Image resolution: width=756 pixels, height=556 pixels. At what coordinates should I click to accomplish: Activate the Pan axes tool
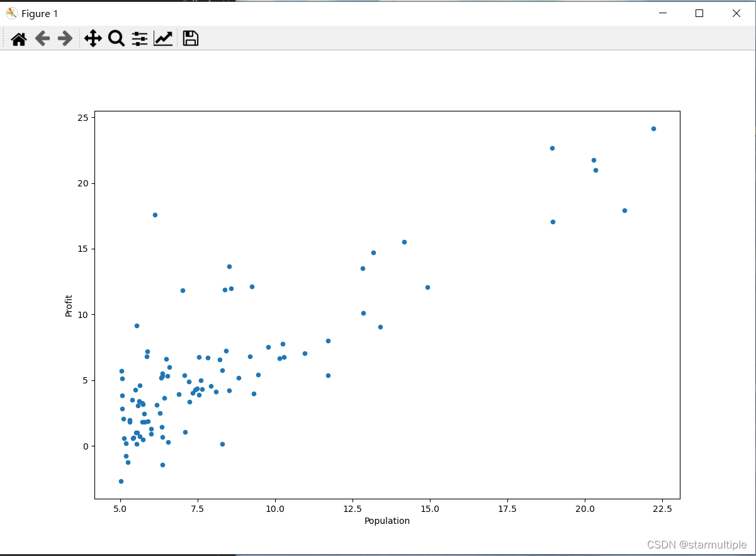93,39
